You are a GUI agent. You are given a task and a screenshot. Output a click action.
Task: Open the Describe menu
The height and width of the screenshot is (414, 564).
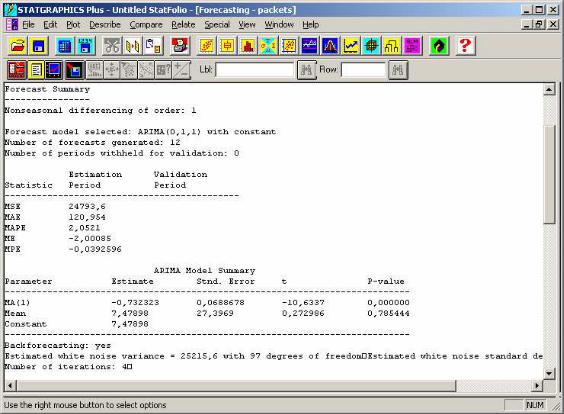(105, 24)
